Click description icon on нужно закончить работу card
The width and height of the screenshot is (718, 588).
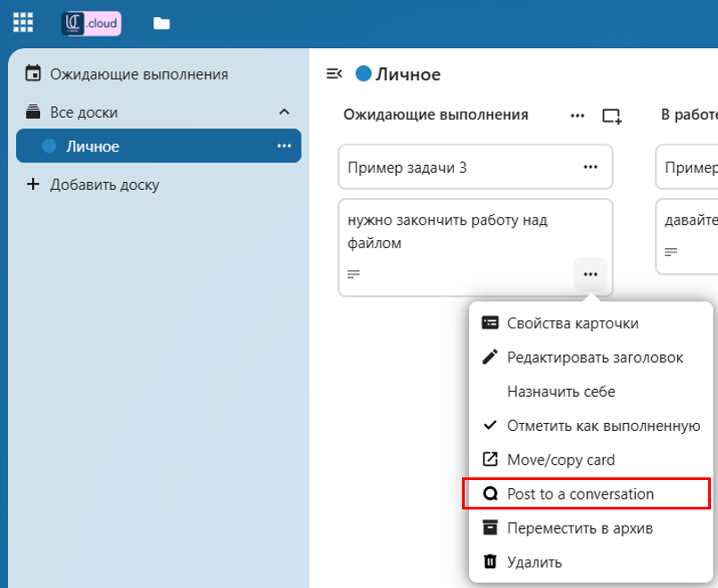(x=353, y=274)
